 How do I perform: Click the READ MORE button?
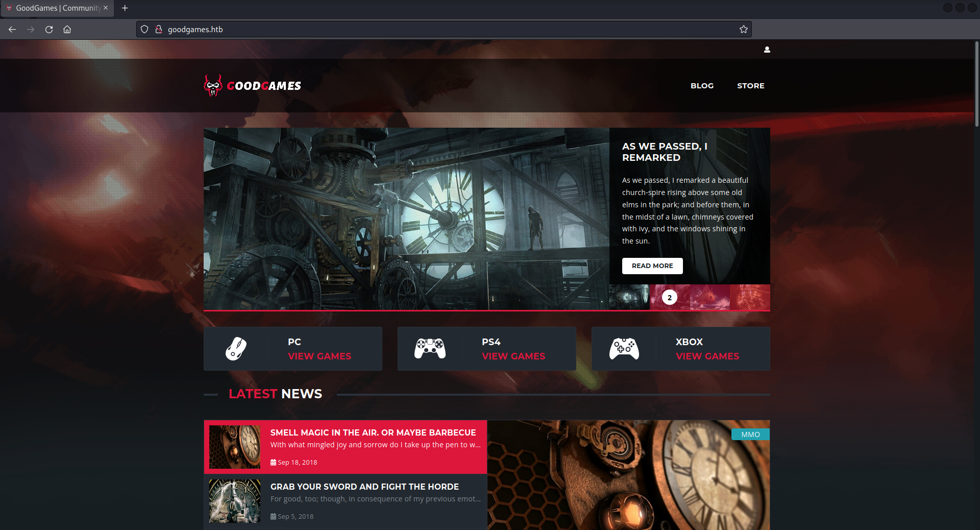652,266
